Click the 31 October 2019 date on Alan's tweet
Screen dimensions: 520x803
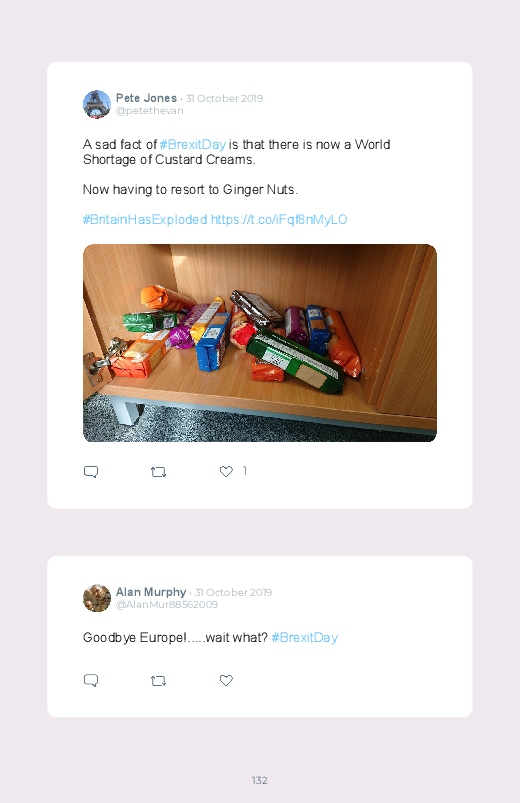click(x=233, y=593)
